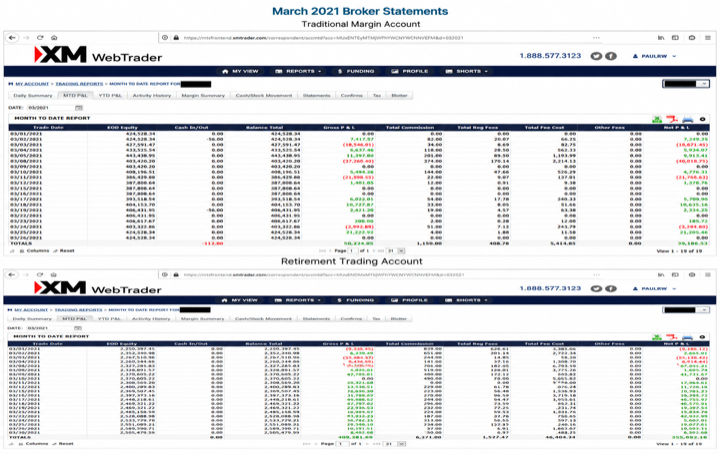
Task: Export Traditional Margin report to Excel
Action: tap(657, 119)
